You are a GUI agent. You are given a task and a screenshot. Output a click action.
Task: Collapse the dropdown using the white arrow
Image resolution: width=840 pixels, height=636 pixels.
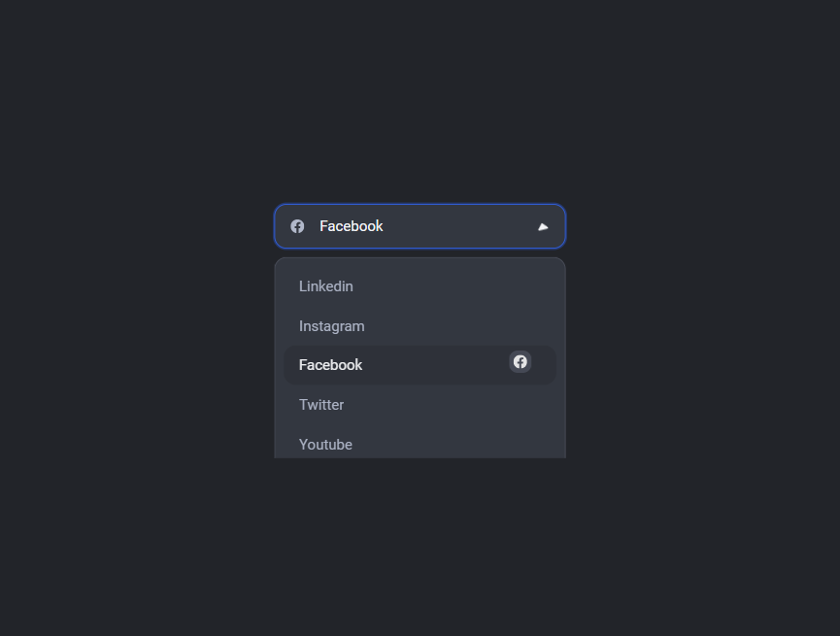(543, 226)
